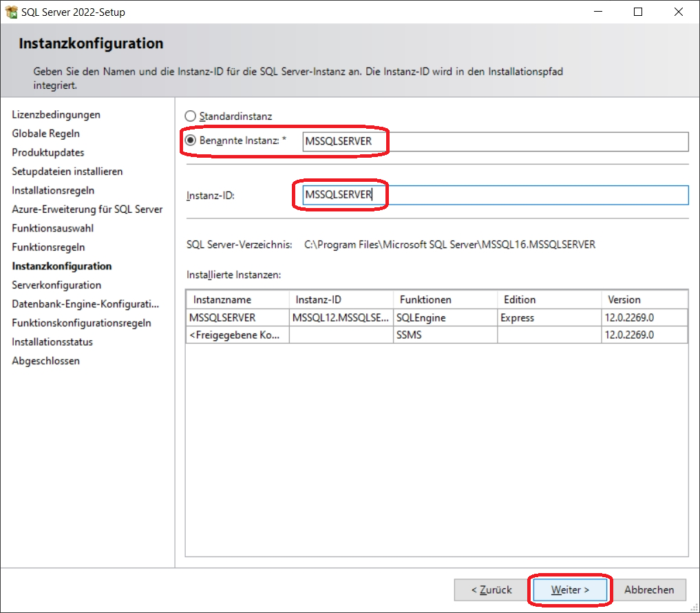The width and height of the screenshot is (700, 613).
Task: Click the <Freigegebene Ko... row cell
Action: pos(237,335)
